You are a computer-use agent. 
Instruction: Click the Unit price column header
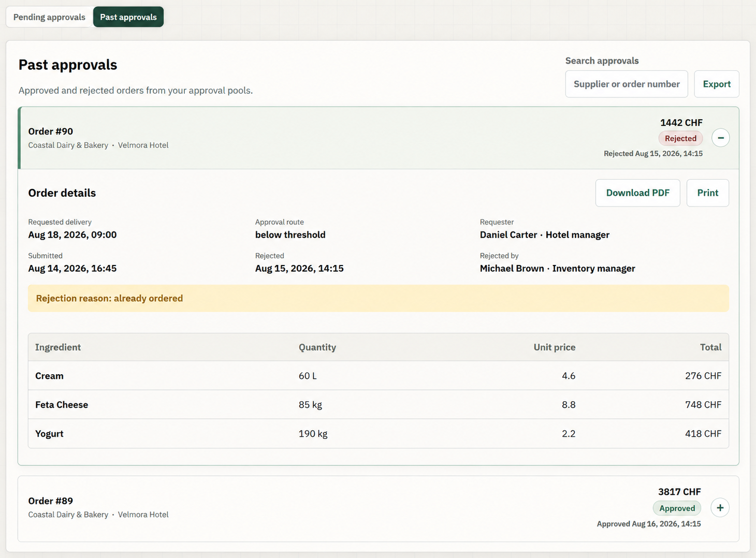tap(555, 347)
